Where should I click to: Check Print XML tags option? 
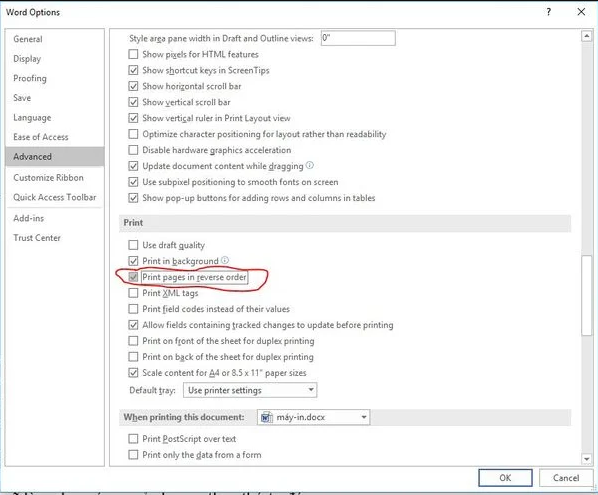(133, 293)
